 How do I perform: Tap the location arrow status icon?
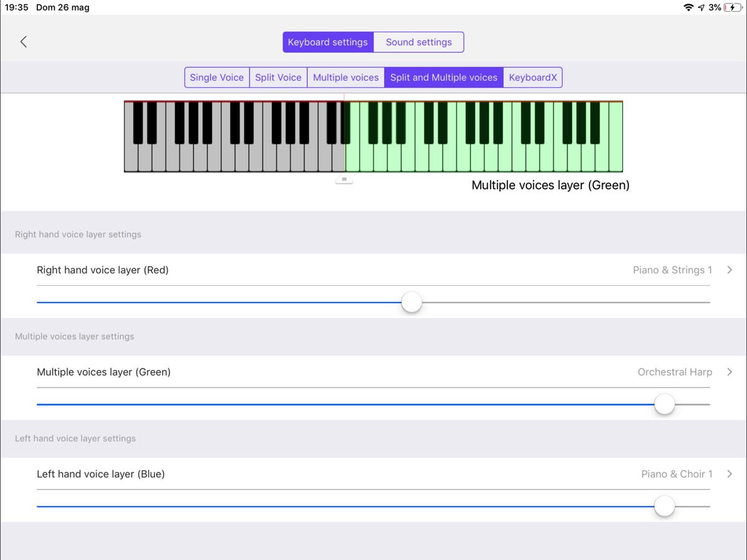pos(702,7)
